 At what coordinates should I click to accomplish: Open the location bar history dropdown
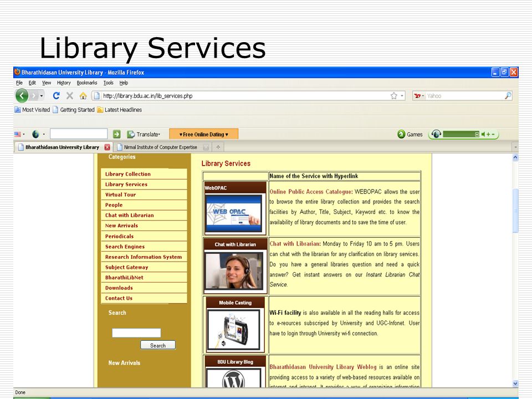pyautogui.click(x=402, y=96)
